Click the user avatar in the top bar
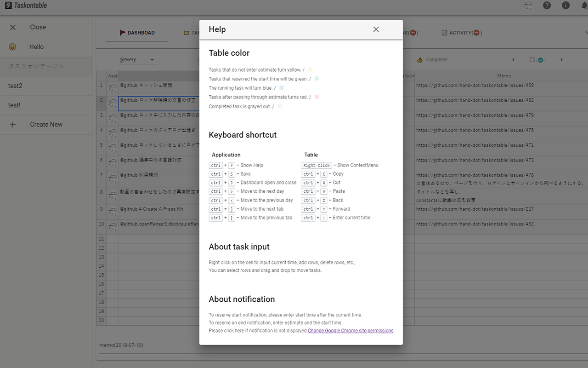 528,5
